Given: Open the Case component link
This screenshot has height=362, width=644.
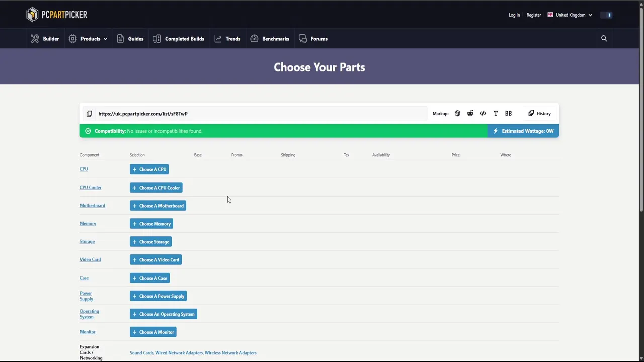Looking at the screenshot, I should click(84, 278).
